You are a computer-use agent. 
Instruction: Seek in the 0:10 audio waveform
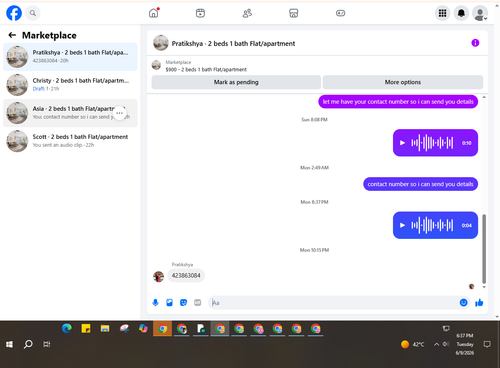coord(432,143)
